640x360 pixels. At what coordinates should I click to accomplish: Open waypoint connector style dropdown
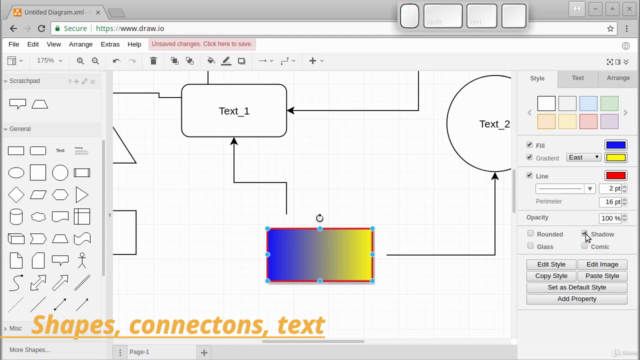pyautogui.click(x=288, y=61)
